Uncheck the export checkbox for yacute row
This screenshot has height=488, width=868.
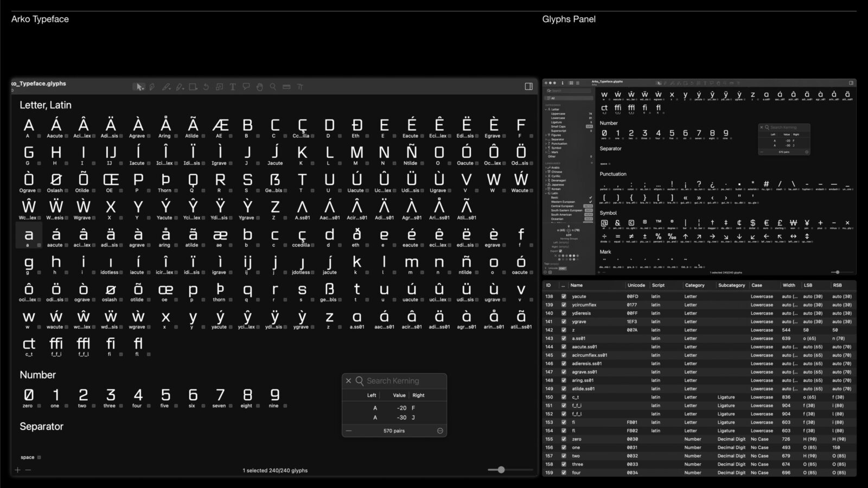[x=564, y=297]
